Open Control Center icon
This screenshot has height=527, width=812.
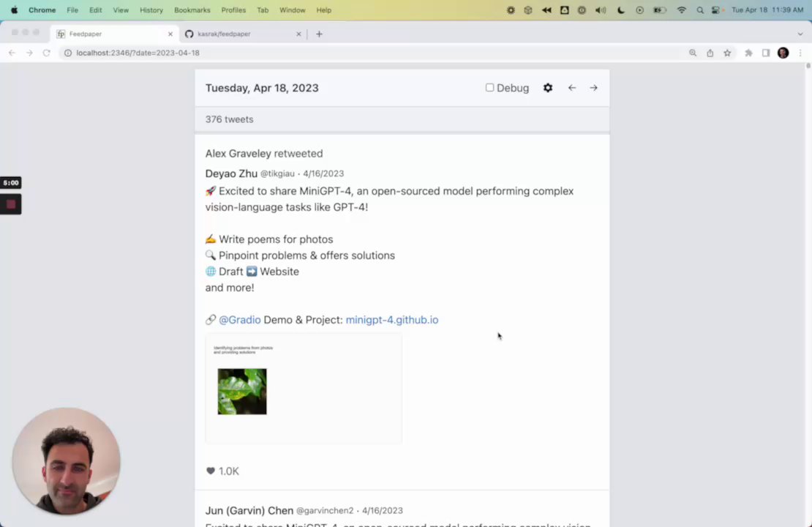click(x=717, y=10)
